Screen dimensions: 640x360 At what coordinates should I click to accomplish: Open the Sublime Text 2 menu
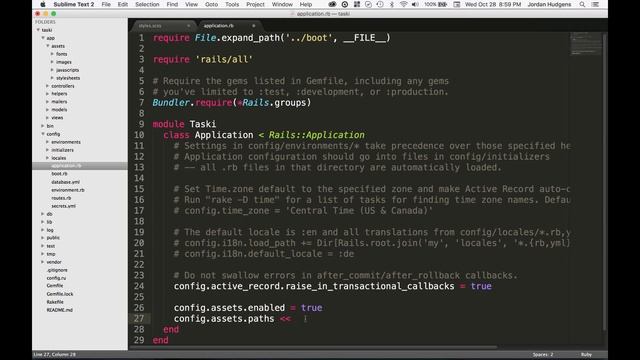(x=73, y=4)
